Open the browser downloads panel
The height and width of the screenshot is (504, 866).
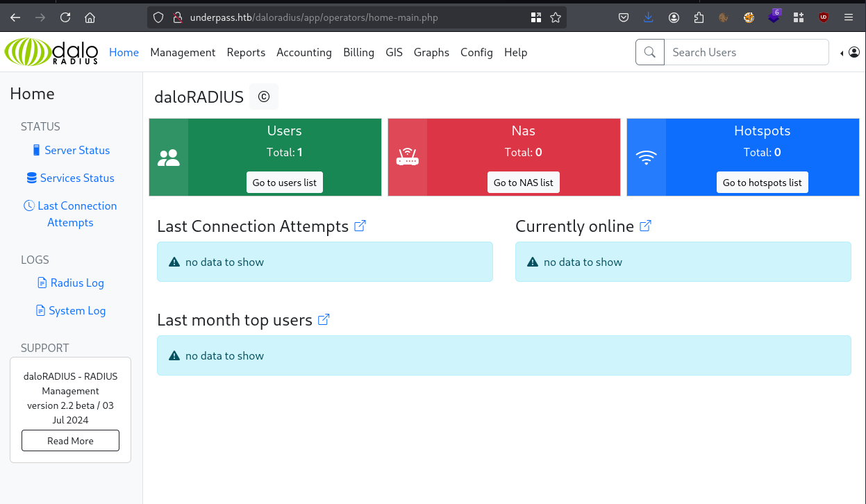[649, 17]
